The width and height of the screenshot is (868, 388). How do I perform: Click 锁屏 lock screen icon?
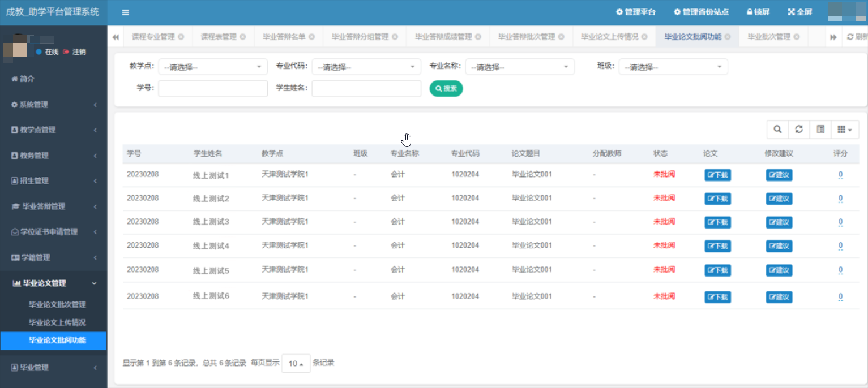click(x=758, y=12)
